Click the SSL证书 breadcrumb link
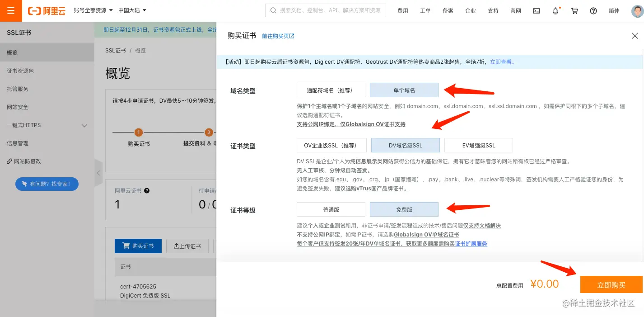Screen dimensions: 644x317 tap(116, 51)
